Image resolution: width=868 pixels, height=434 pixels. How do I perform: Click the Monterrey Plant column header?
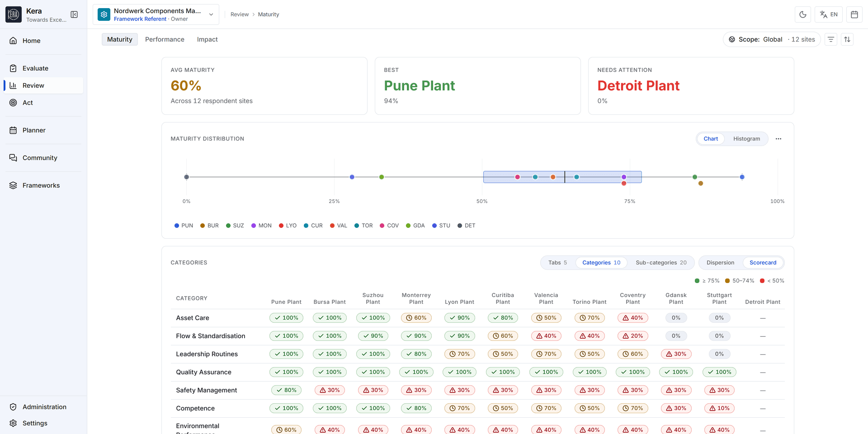[416, 298]
